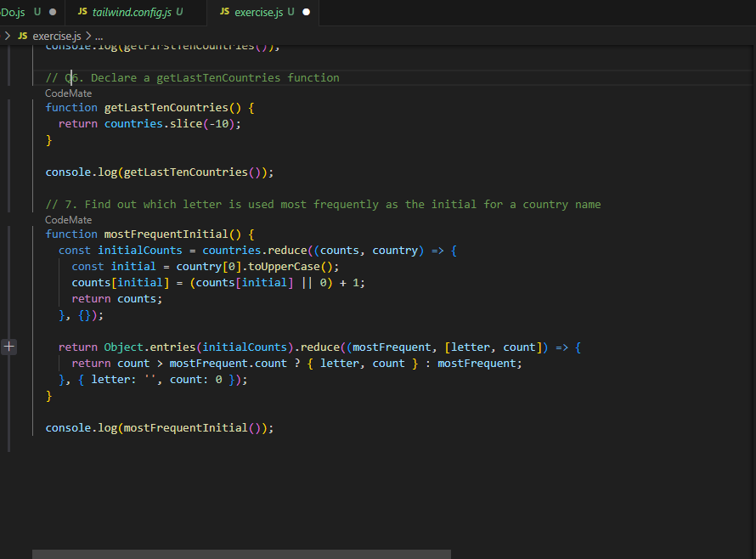Click the JS icon in the breadcrumb
Image resolution: width=756 pixels, height=559 pixels.
[x=23, y=36]
